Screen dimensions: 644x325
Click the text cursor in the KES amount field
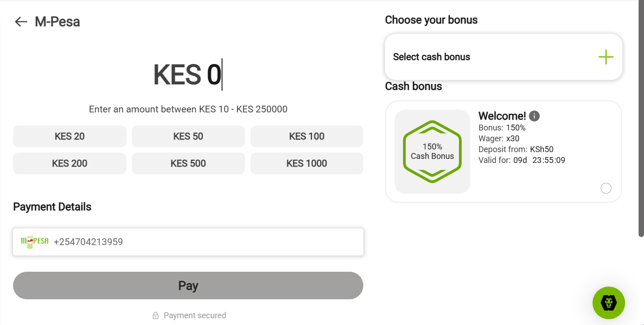click(x=222, y=74)
